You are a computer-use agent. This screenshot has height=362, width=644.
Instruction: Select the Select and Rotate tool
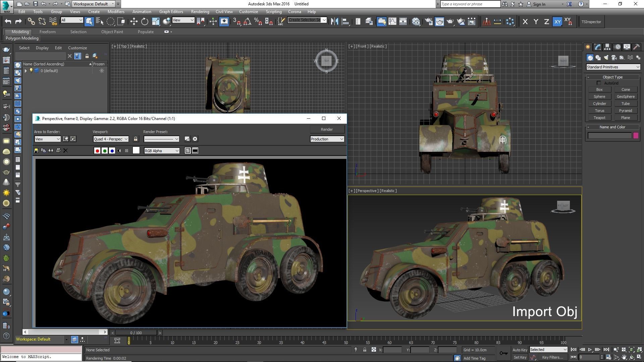145,22
